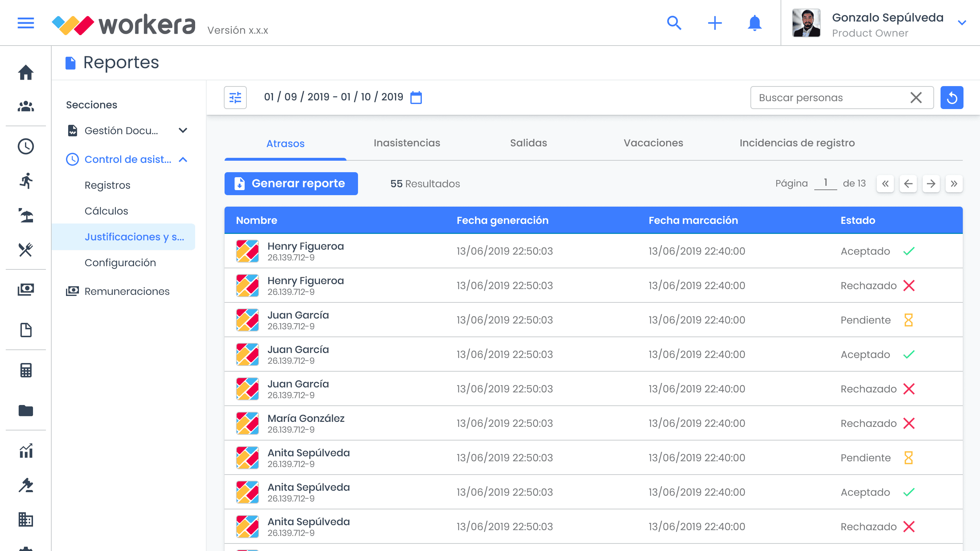Open Gonzalo Sepúlveda user dropdown
Image resolution: width=980 pixels, height=551 pixels.
tap(962, 23)
